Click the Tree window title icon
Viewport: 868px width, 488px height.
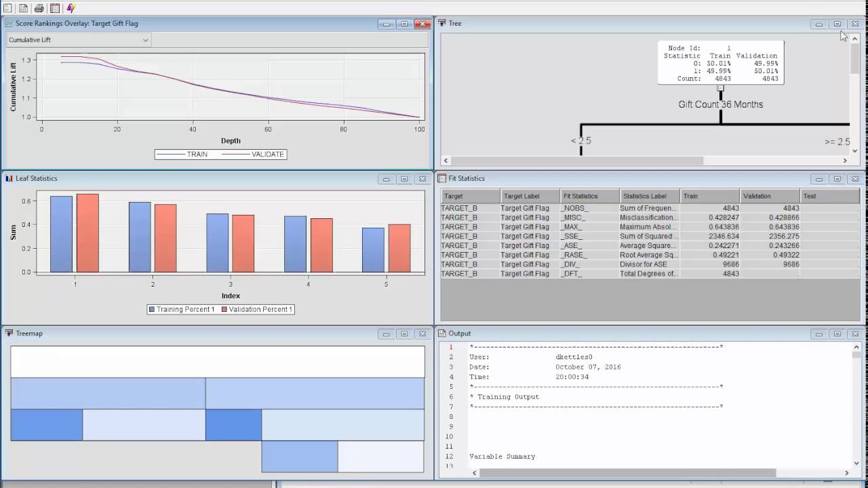coord(442,23)
